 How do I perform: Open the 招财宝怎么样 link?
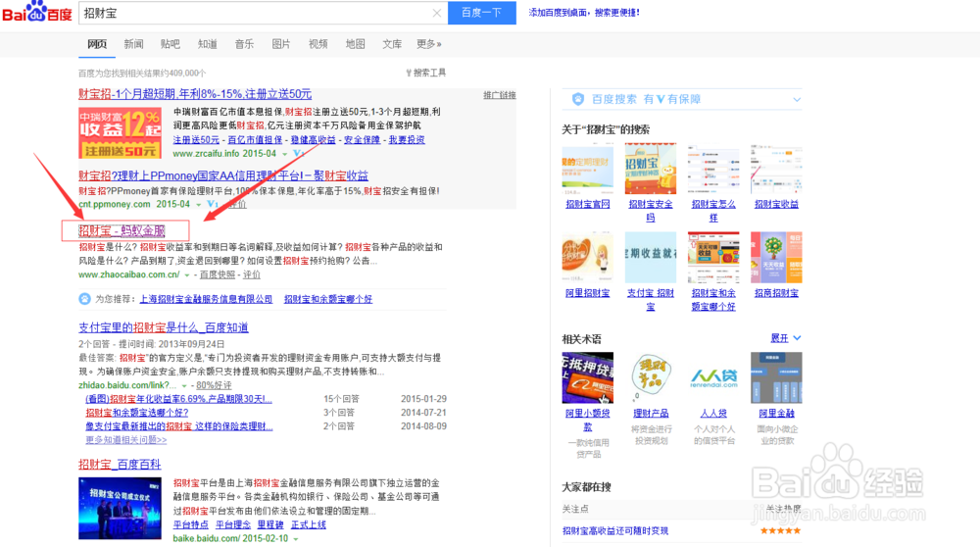[x=713, y=211]
